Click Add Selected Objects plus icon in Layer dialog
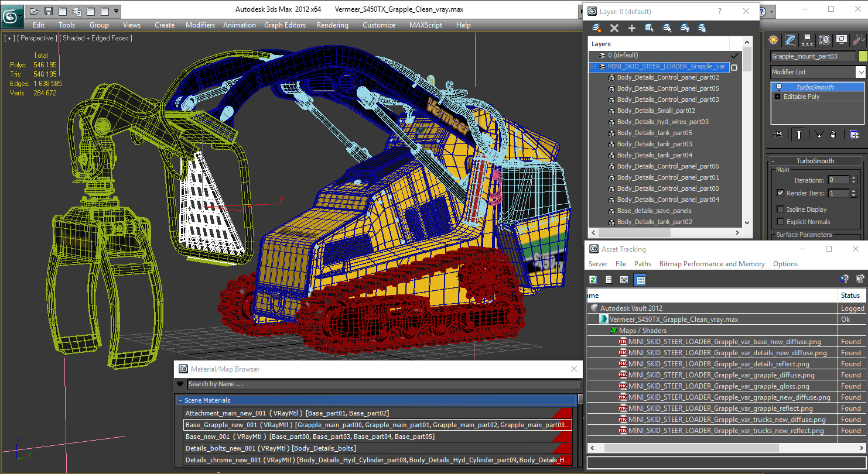Image resolution: width=868 pixels, height=474 pixels. click(x=631, y=28)
